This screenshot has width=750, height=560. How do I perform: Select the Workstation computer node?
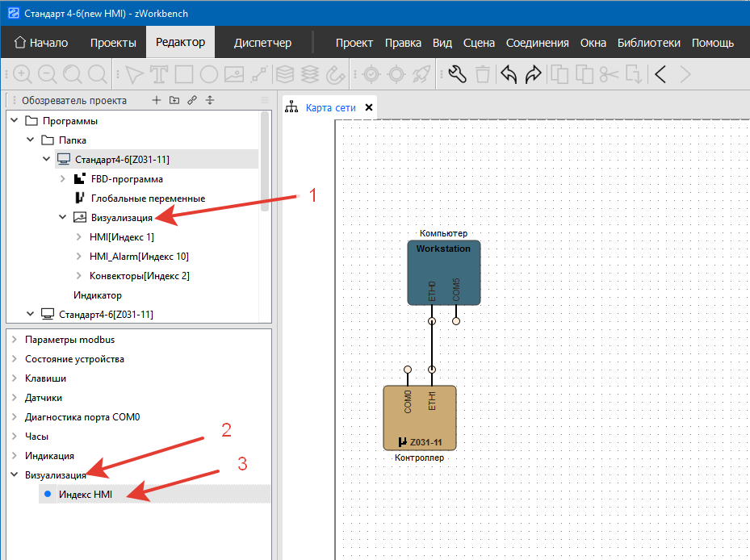tap(443, 272)
